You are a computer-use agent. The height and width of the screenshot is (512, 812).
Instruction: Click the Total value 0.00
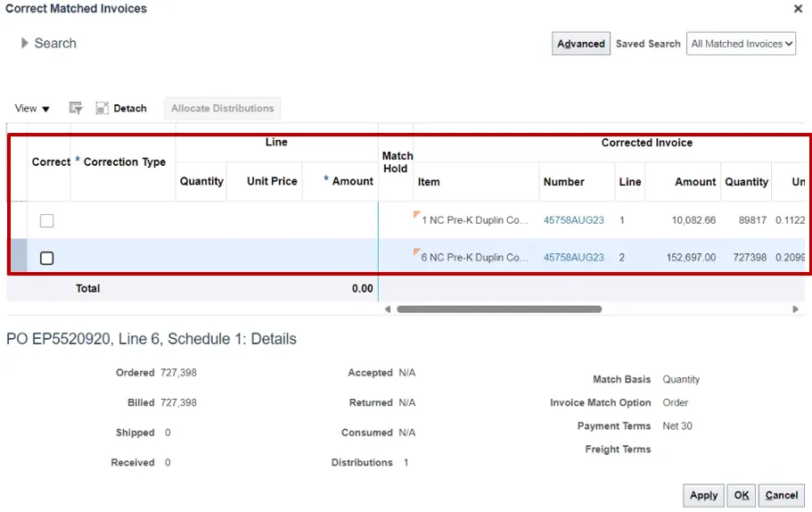coord(362,289)
